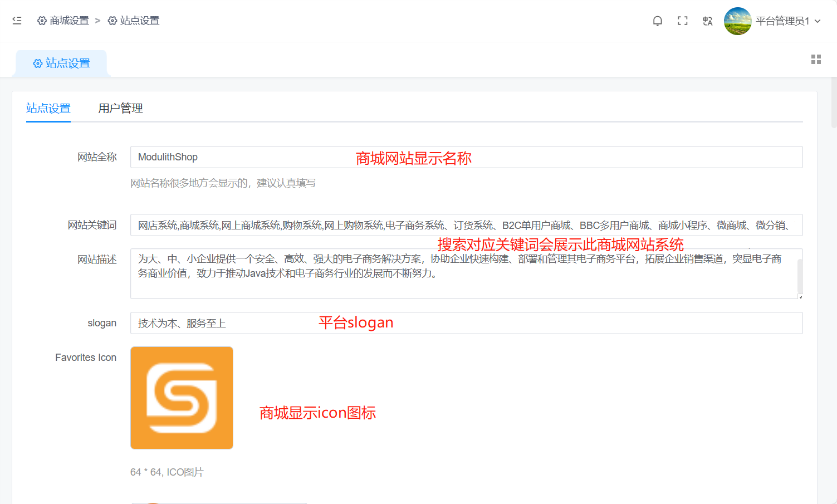
Task: Click into the 网站关键词 input field
Action: [466, 225]
